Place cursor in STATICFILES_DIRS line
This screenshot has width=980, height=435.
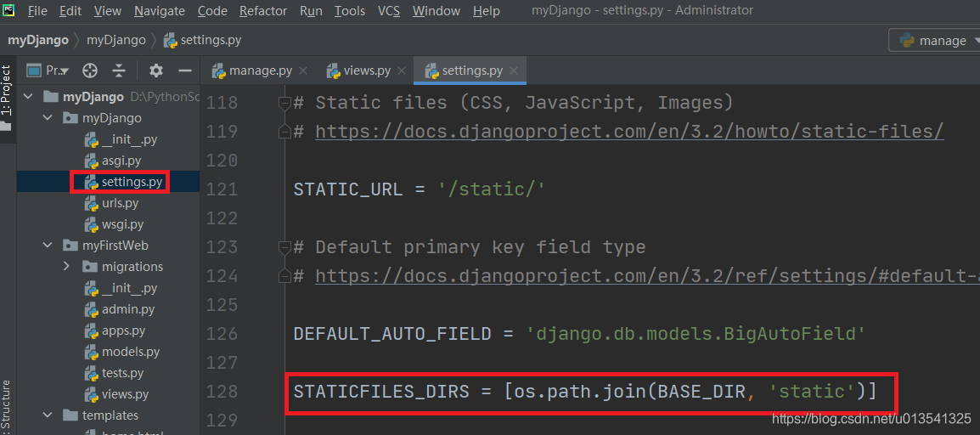point(586,392)
